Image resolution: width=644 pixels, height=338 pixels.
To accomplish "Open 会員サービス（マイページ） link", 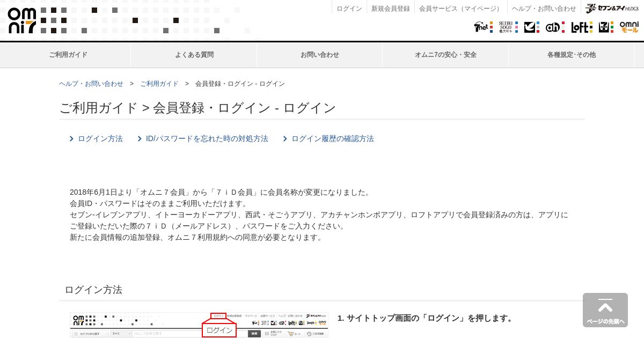I will point(461,9).
